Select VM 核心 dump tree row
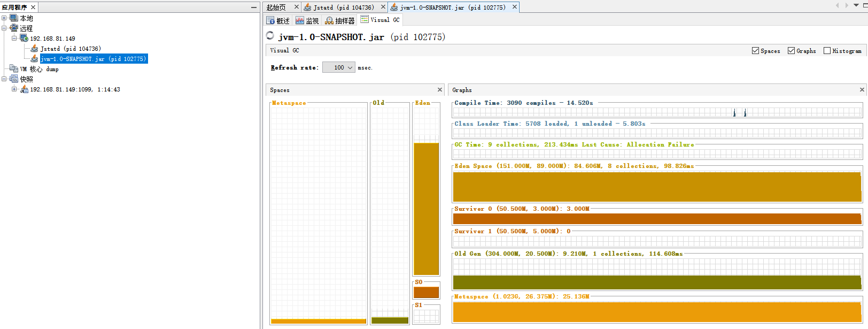The width and height of the screenshot is (868, 329). click(39, 69)
